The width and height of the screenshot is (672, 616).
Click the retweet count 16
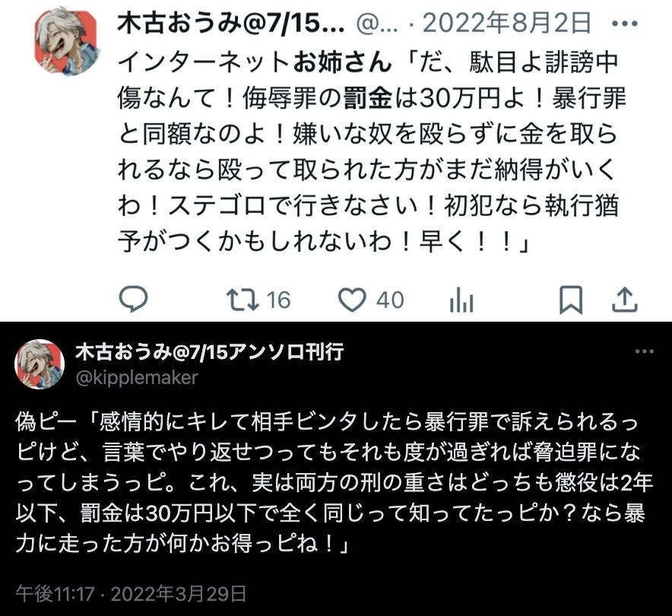279,300
